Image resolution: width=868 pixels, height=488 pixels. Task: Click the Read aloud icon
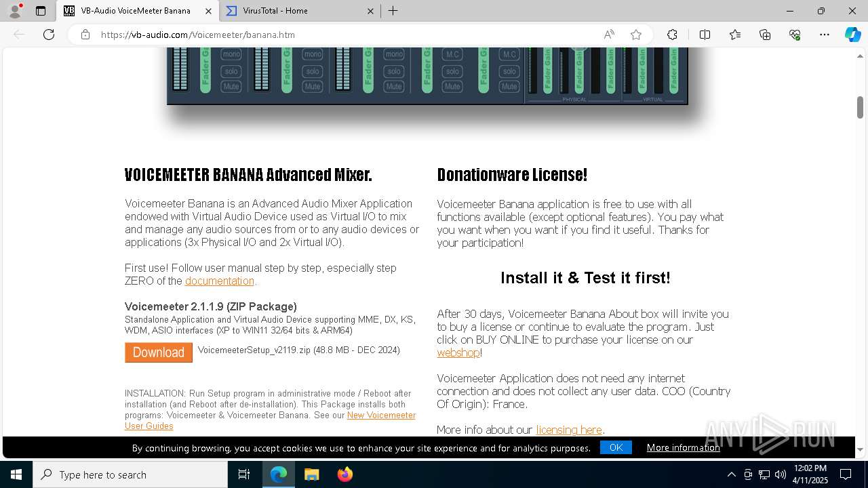[609, 35]
